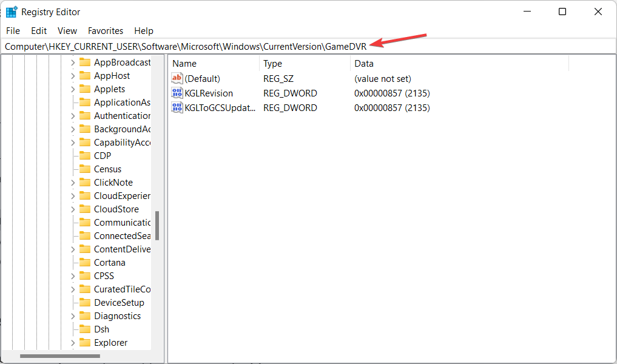Screen dimensions: 617x364
Task: Open the Edit menu
Action: pyautogui.click(x=39, y=31)
